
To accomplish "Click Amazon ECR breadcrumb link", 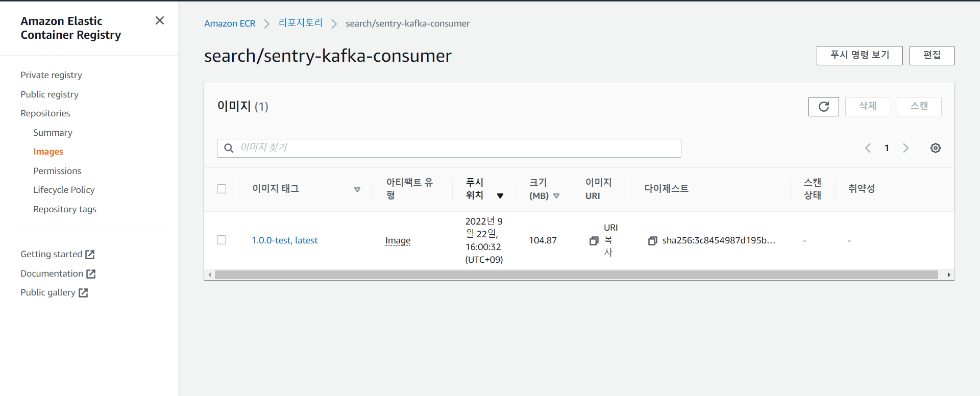I will pos(230,23).
